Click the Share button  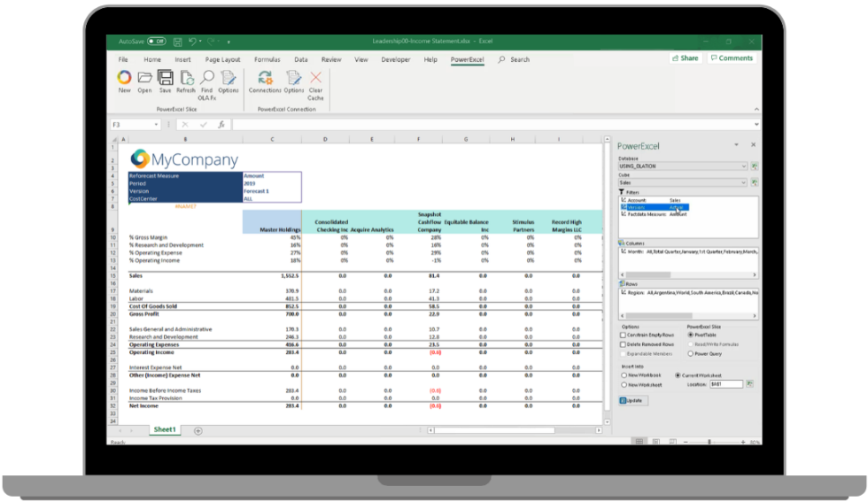click(685, 58)
